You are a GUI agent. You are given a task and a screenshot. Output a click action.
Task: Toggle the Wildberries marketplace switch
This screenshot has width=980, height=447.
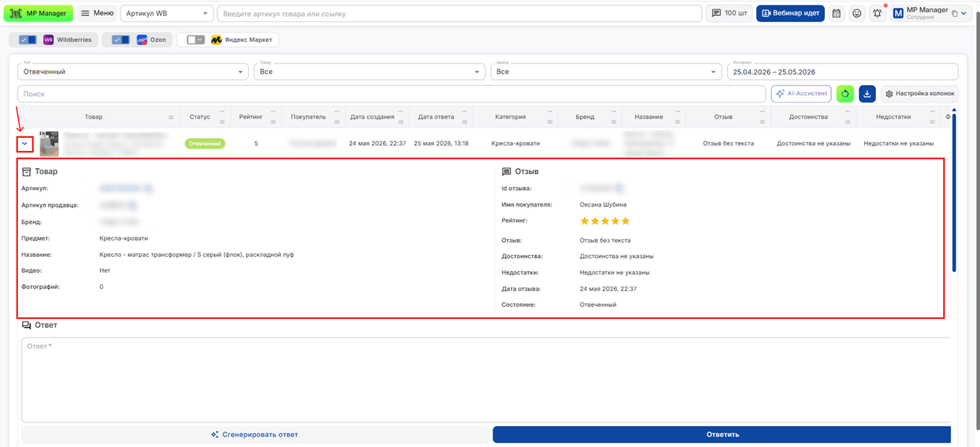click(x=27, y=40)
